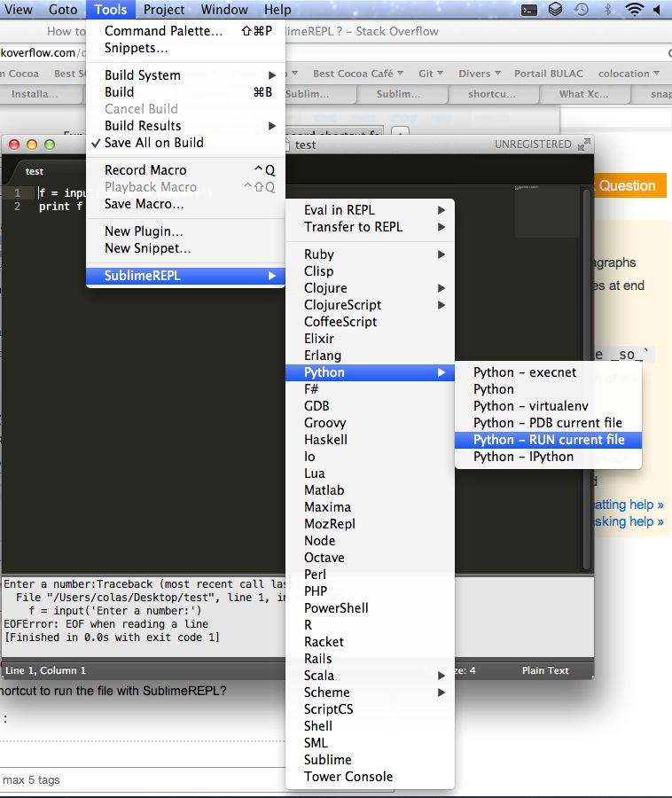
Task: Select Python - RUN current file
Action: click(x=549, y=440)
